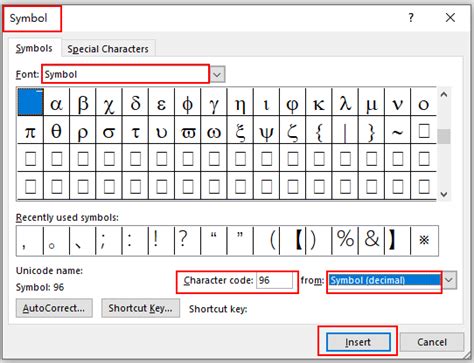Viewport: 474px width, 363px height.
Task: Select the blue highlighted blank symbol cell
Action: tap(30, 102)
